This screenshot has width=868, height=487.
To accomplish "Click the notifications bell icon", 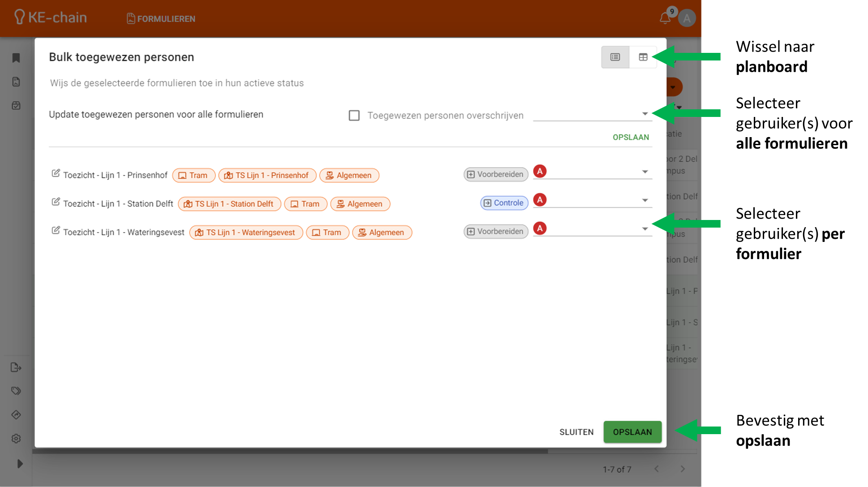I will (665, 18).
